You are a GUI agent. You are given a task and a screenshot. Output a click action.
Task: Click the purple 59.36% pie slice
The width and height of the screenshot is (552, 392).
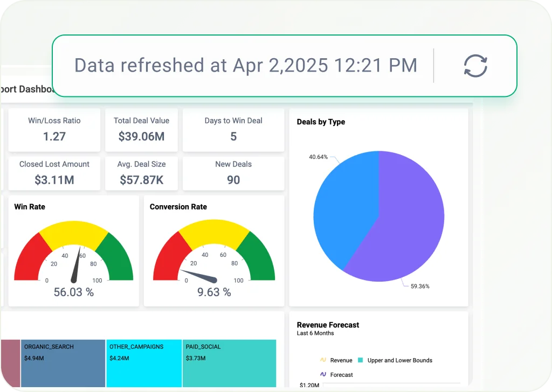tap(410, 226)
